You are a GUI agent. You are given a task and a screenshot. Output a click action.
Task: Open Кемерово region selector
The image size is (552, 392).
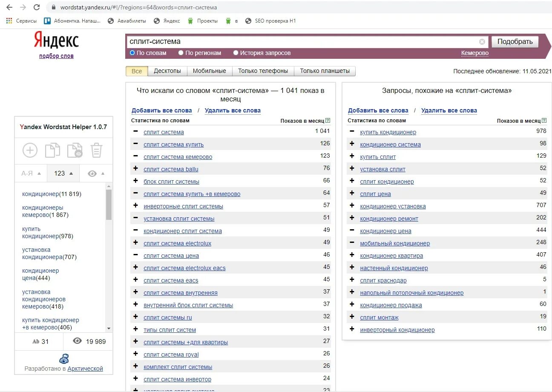[474, 53]
